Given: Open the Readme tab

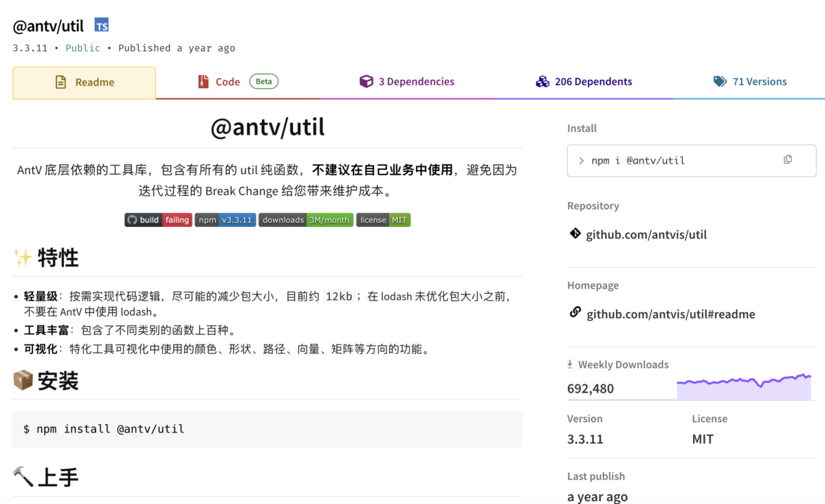Looking at the screenshot, I should point(84,83).
